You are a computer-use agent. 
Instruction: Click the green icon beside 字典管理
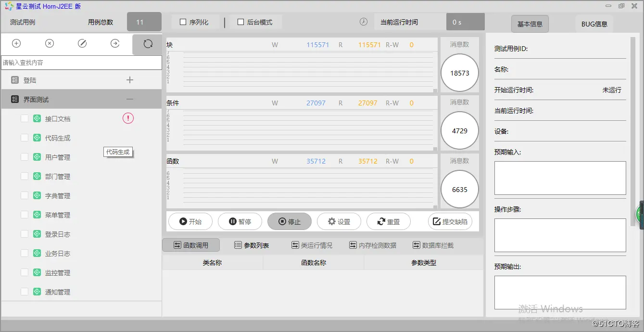click(x=37, y=195)
